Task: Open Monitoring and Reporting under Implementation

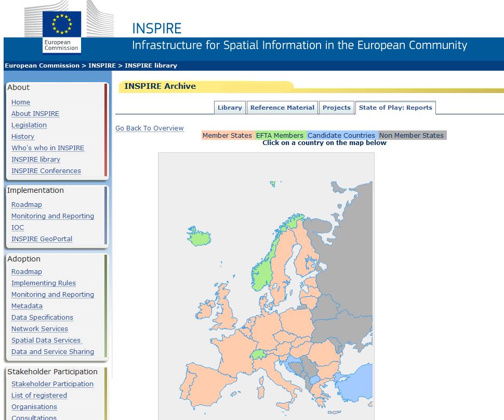Action: point(52,216)
